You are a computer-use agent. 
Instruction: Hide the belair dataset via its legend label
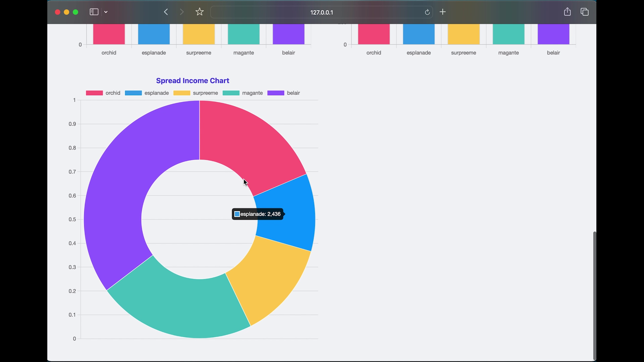pos(283,93)
